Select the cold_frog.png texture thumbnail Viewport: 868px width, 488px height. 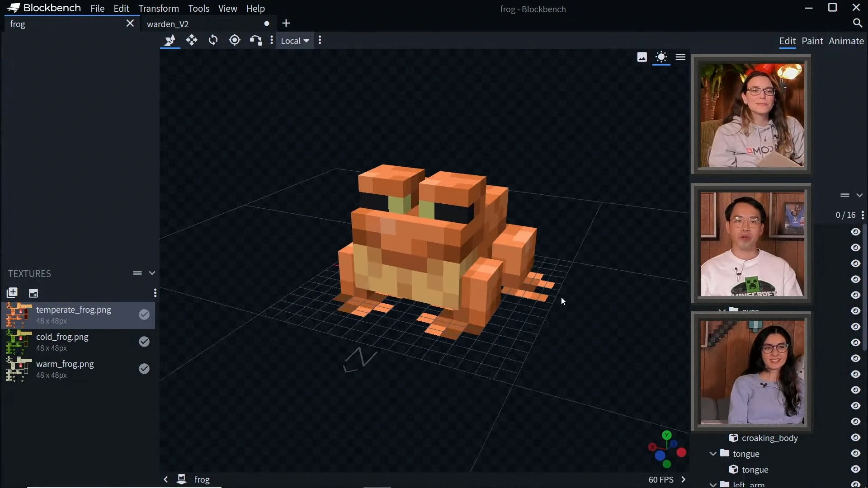[18, 342]
